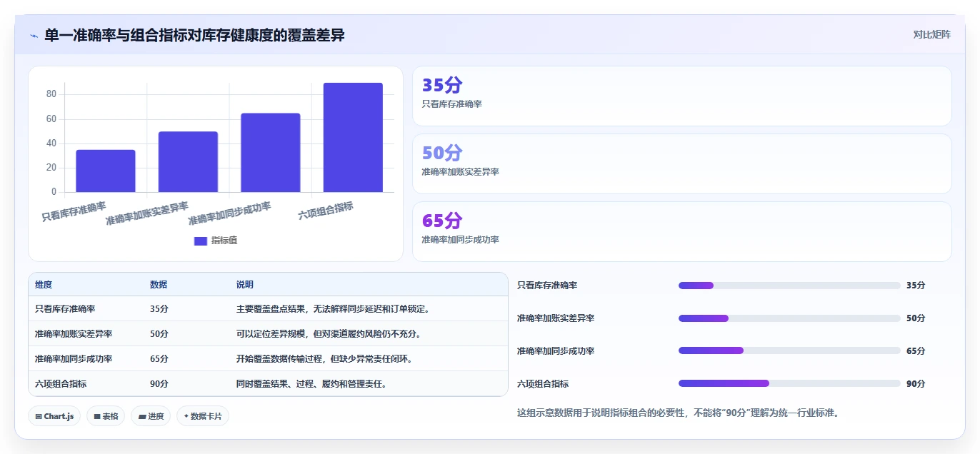The height and width of the screenshot is (454, 980).
Task: Click table value 90分
Action: pyautogui.click(x=159, y=384)
